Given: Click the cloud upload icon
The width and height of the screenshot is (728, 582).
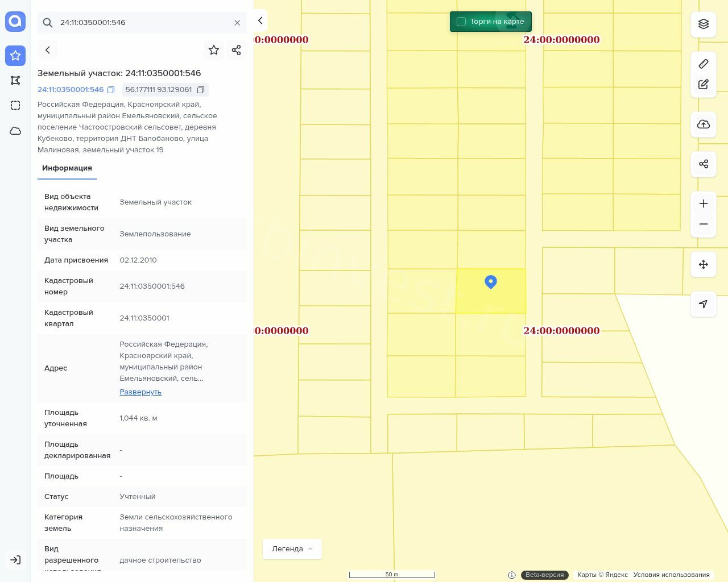Looking at the screenshot, I should click(x=704, y=124).
